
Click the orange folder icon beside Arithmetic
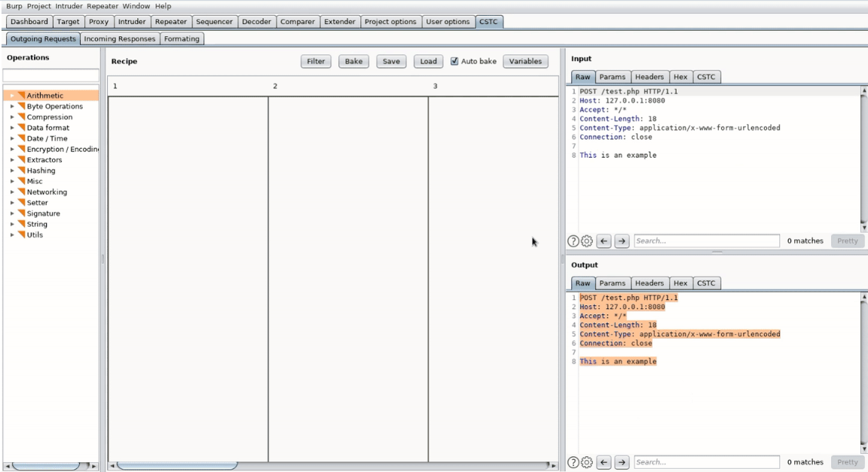point(20,95)
